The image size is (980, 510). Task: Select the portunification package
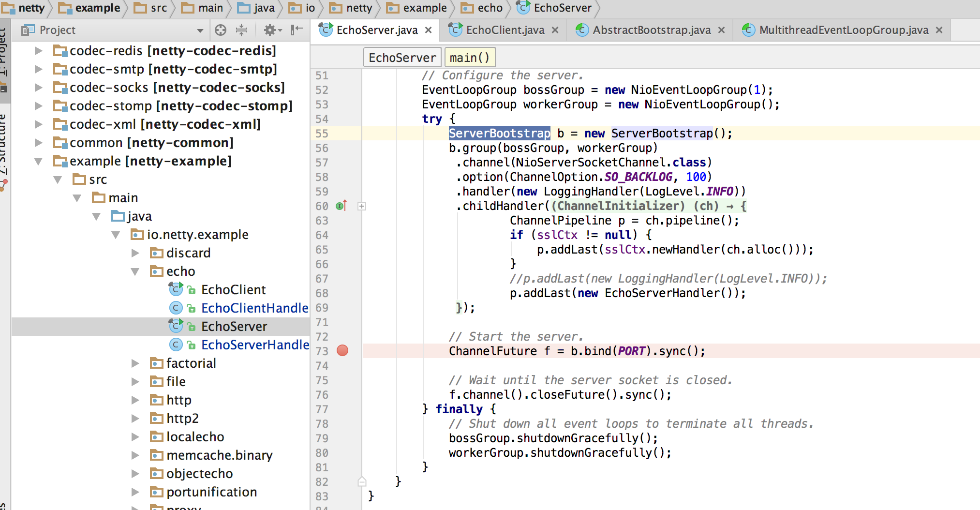point(211,492)
